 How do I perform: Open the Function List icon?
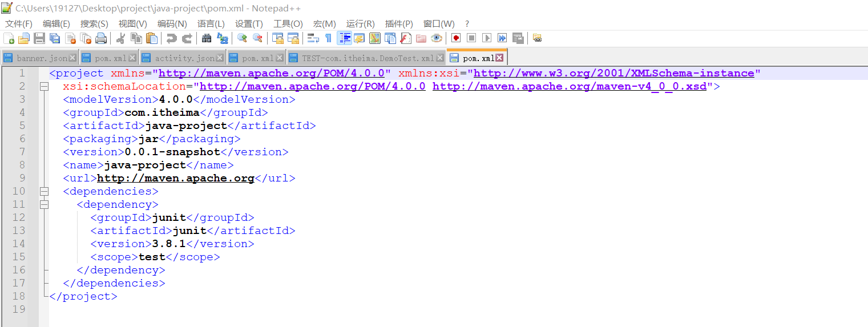point(406,38)
